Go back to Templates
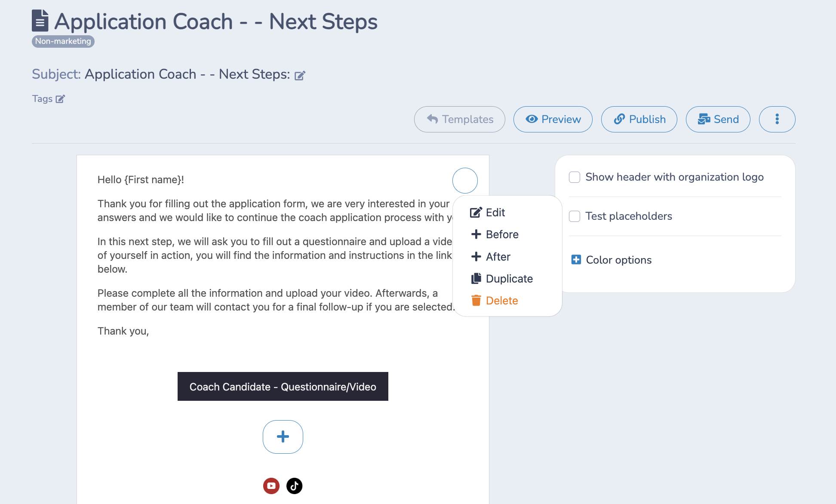 (x=459, y=119)
